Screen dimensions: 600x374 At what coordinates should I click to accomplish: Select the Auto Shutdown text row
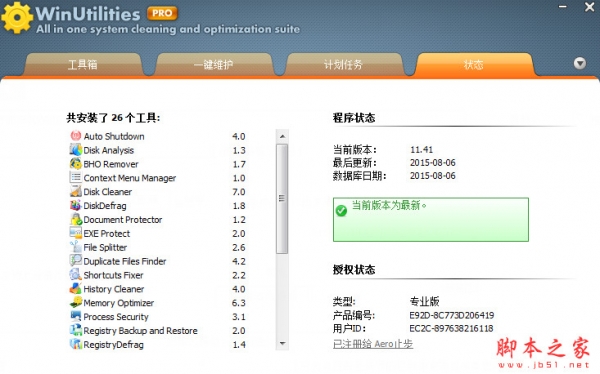[x=114, y=136]
